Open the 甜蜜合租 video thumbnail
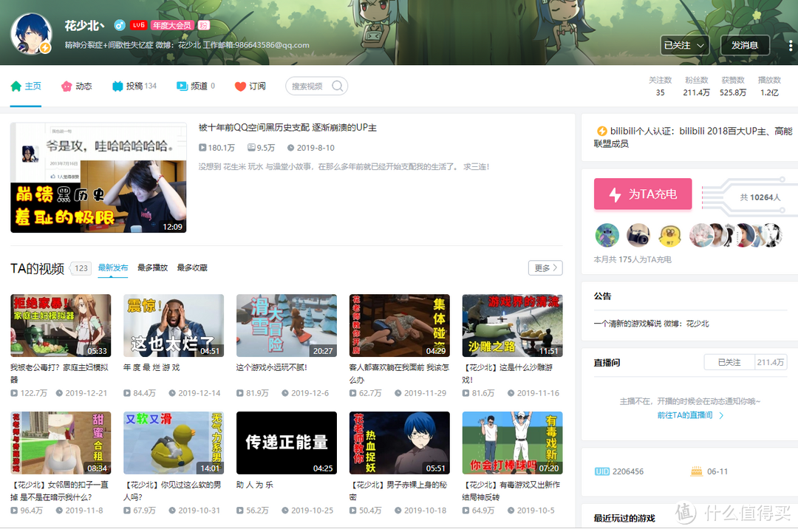The image size is (798, 532). pos(61,443)
